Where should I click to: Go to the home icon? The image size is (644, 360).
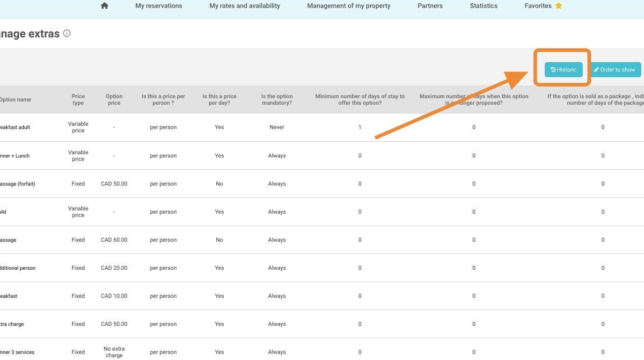coord(104,6)
